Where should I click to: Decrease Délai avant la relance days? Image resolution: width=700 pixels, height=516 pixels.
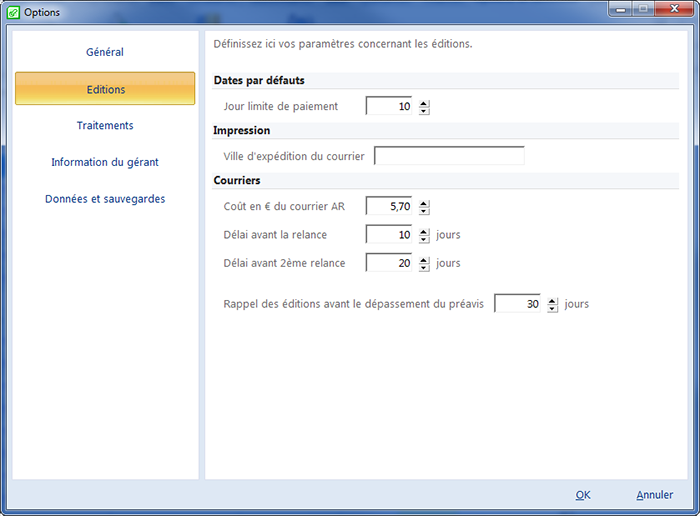(x=424, y=239)
